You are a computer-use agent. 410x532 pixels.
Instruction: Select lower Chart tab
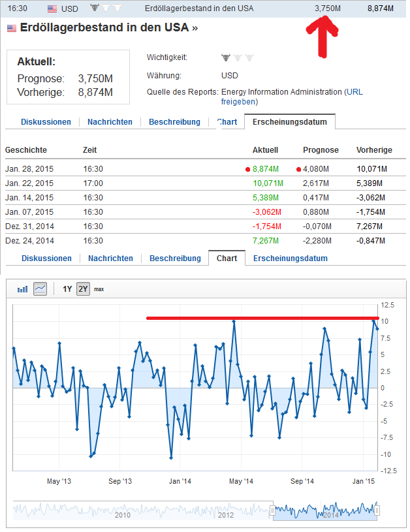coord(227,258)
